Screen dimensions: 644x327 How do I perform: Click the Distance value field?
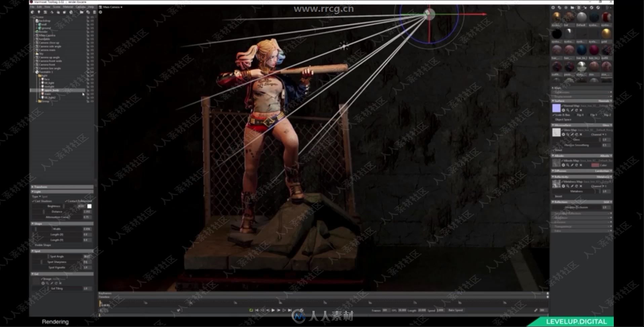pyautogui.click(x=87, y=212)
